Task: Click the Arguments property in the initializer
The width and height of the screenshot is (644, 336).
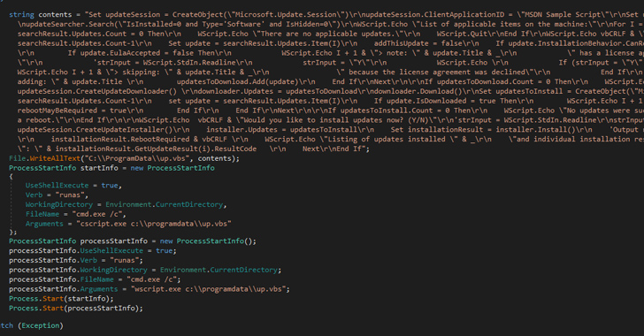Action: tap(44, 224)
